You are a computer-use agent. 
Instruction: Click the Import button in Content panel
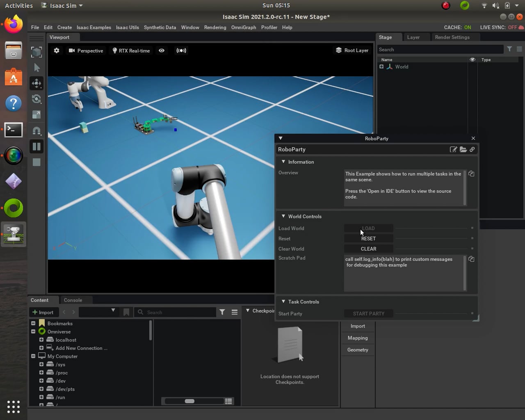coord(43,312)
